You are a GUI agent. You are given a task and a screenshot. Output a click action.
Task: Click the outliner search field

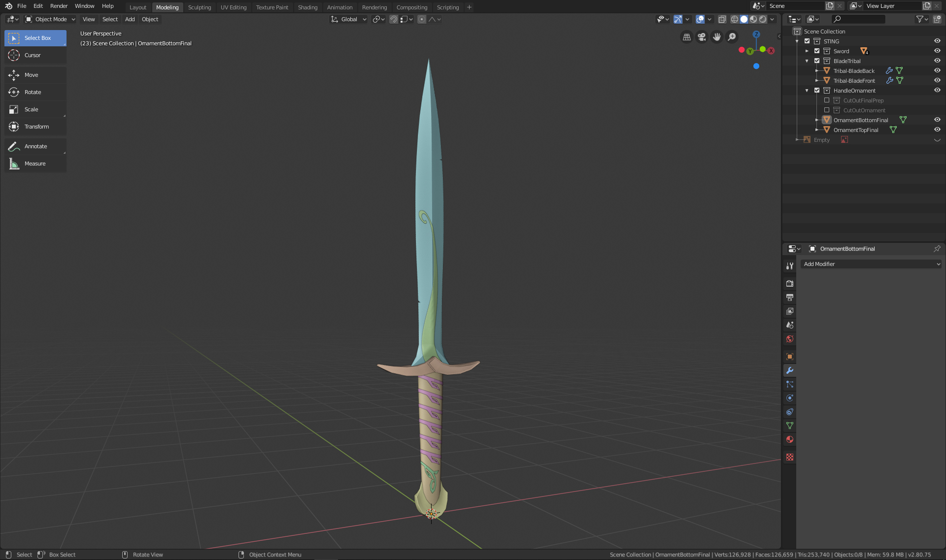[x=859, y=19]
